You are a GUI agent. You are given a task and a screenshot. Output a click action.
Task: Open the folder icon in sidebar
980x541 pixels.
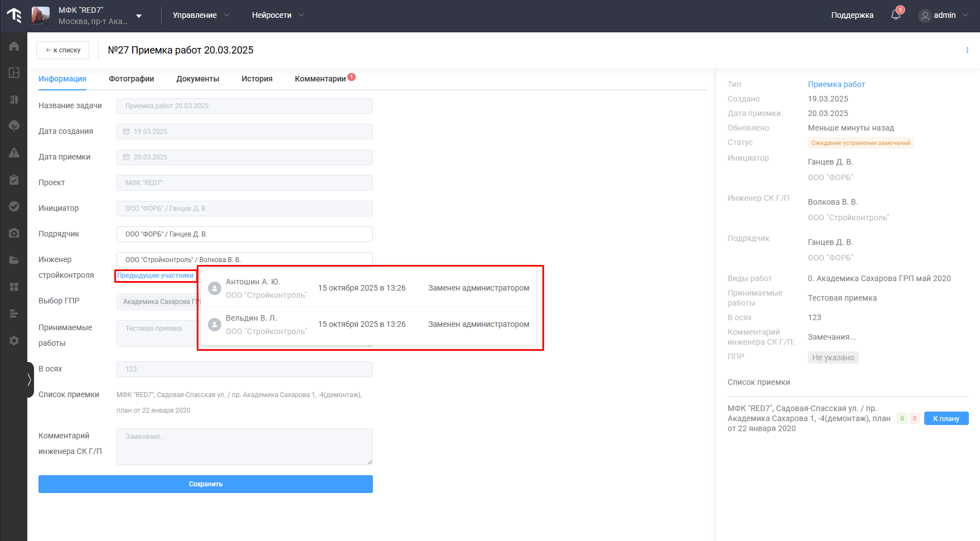14,260
